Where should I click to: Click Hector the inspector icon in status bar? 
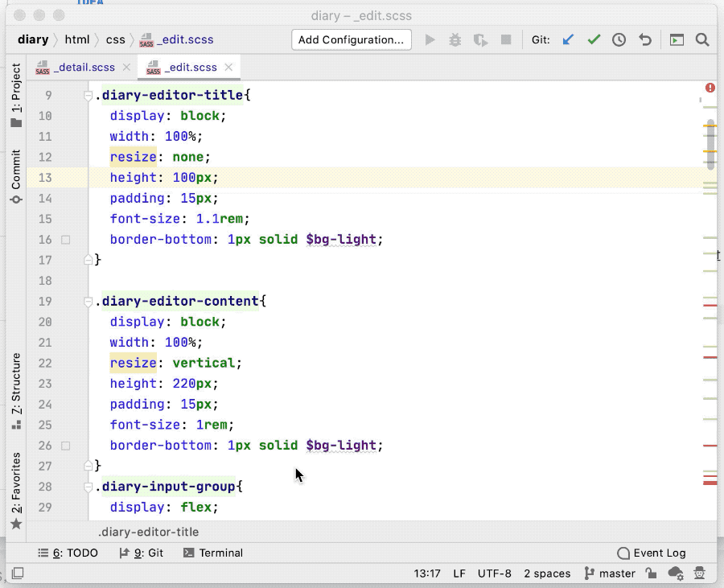coord(699,573)
